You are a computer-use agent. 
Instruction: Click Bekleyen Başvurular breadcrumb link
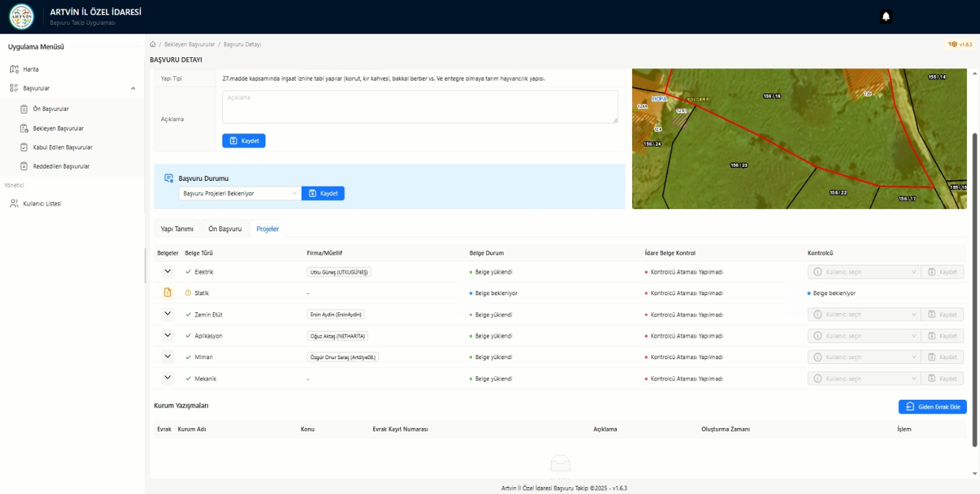click(189, 45)
